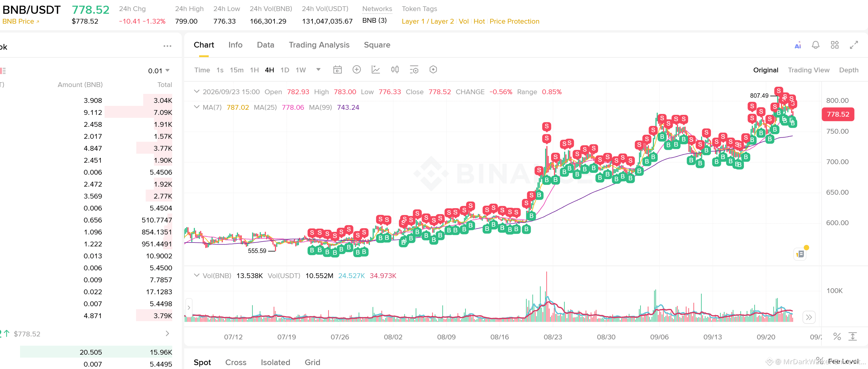Open the chart layout grid icon
868x369 pixels.
(x=835, y=45)
